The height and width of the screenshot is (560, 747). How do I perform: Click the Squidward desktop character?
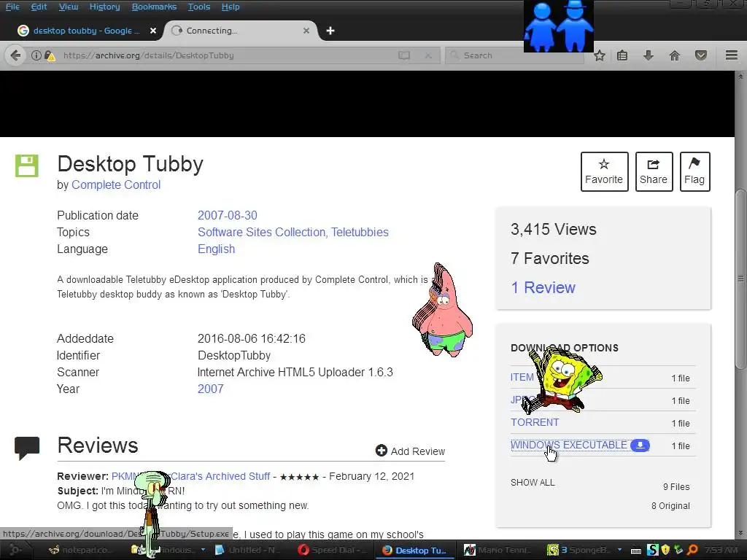(153, 514)
